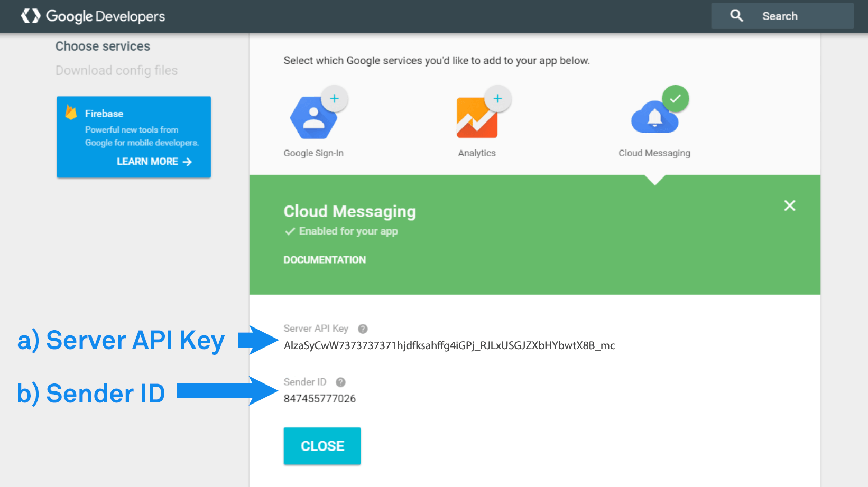Click the 'Select which Google services' instruction

(437, 61)
